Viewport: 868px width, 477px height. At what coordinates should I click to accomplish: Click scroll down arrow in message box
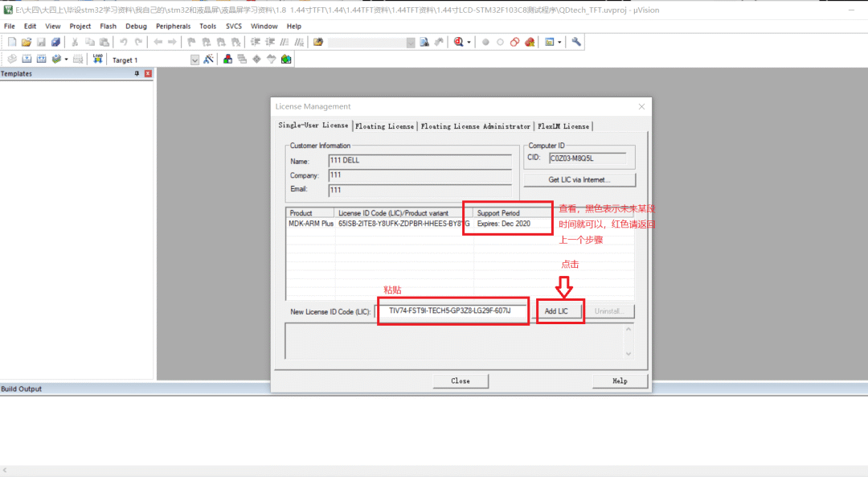(628, 354)
